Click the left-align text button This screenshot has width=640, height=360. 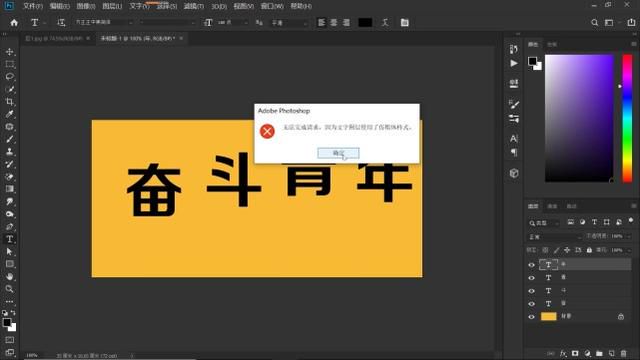pos(322,23)
